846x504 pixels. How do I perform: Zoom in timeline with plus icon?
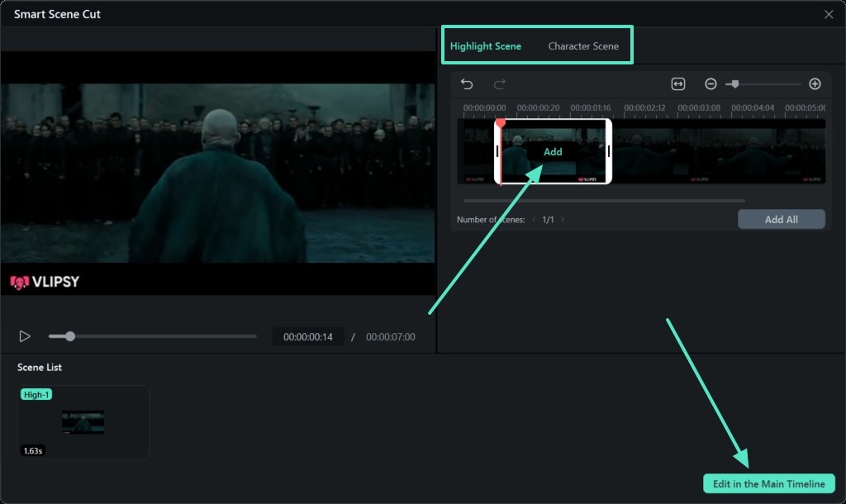click(x=815, y=83)
